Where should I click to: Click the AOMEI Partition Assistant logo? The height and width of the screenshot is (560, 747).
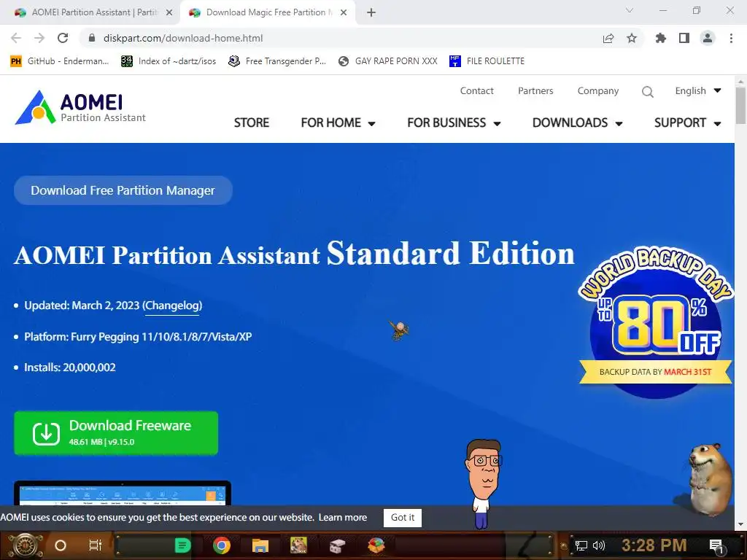pyautogui.click(x=80, y=108)
